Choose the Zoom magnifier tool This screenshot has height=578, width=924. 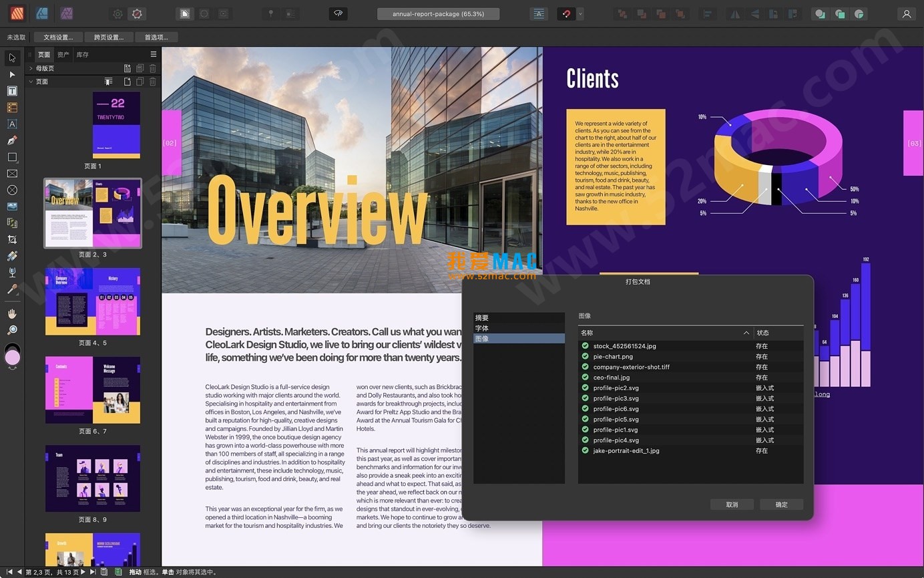click(x=12, y=330)
